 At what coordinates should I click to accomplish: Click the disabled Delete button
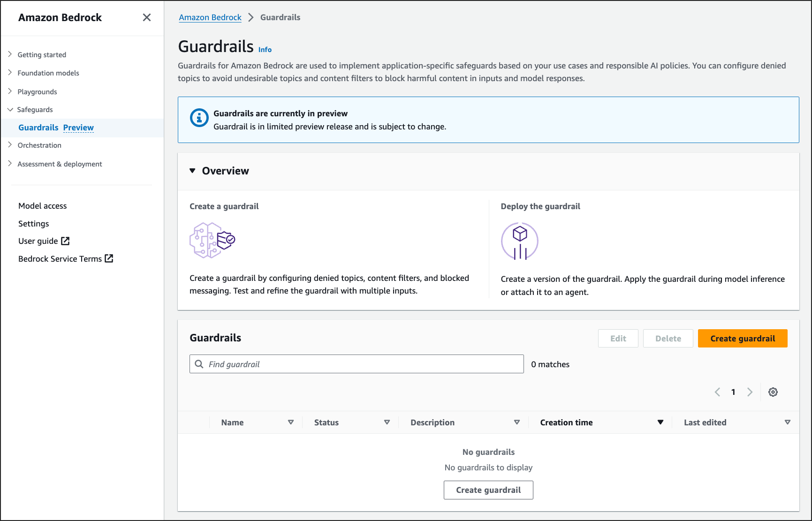[668, 339]
